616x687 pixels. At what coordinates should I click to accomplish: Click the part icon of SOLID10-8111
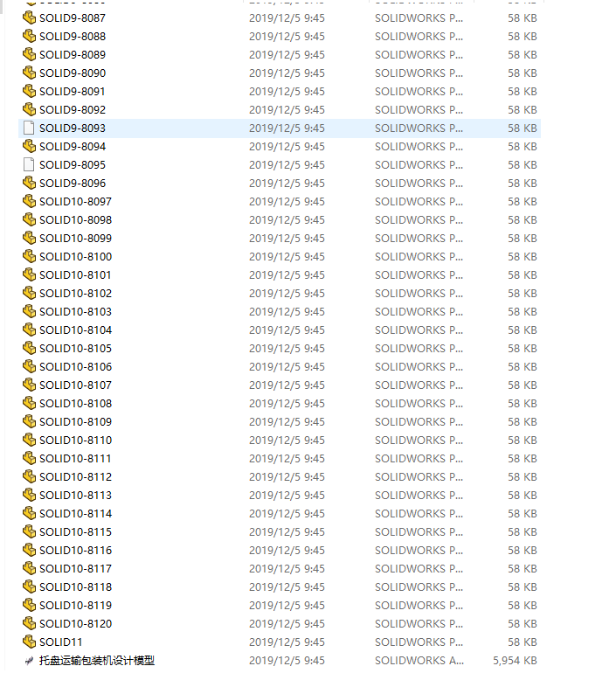29,458
